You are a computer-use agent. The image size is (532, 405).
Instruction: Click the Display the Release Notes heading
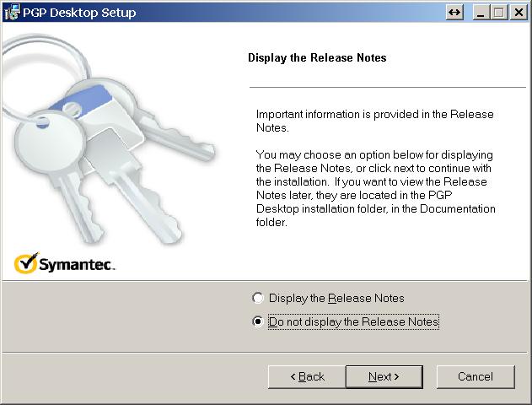click(317, 57)
